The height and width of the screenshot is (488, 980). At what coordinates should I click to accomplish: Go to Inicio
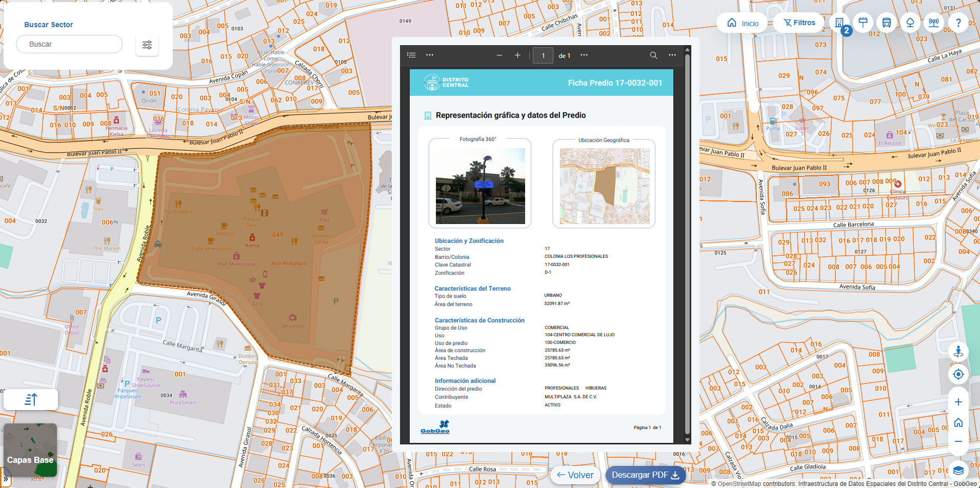[743, 23]
